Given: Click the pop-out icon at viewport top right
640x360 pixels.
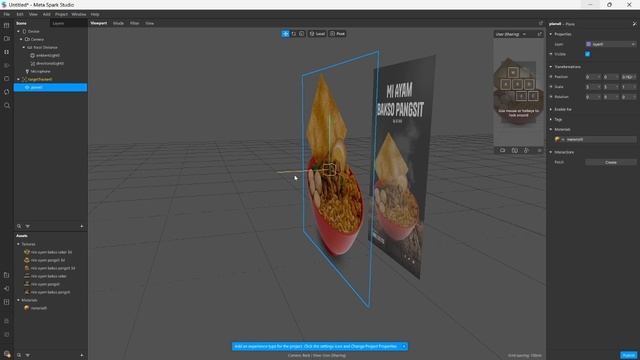Looking at the screenshot, I should pyautogui.click(x=541, y=23).
